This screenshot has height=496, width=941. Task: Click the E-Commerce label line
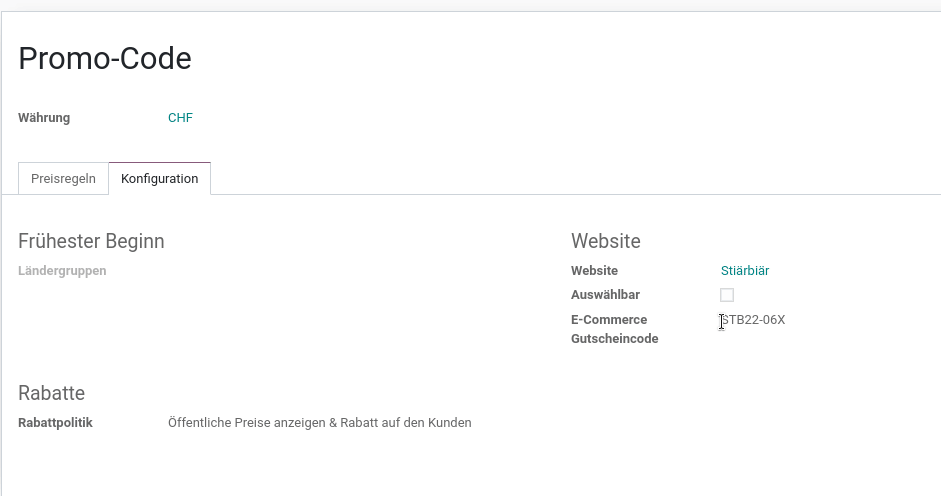click(x=609, y=320)
